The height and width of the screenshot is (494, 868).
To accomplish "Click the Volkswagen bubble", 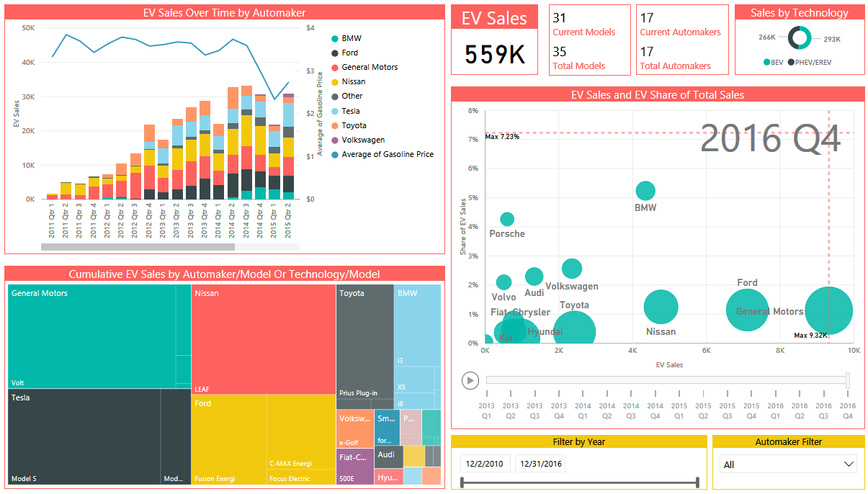I will point(571,269).
